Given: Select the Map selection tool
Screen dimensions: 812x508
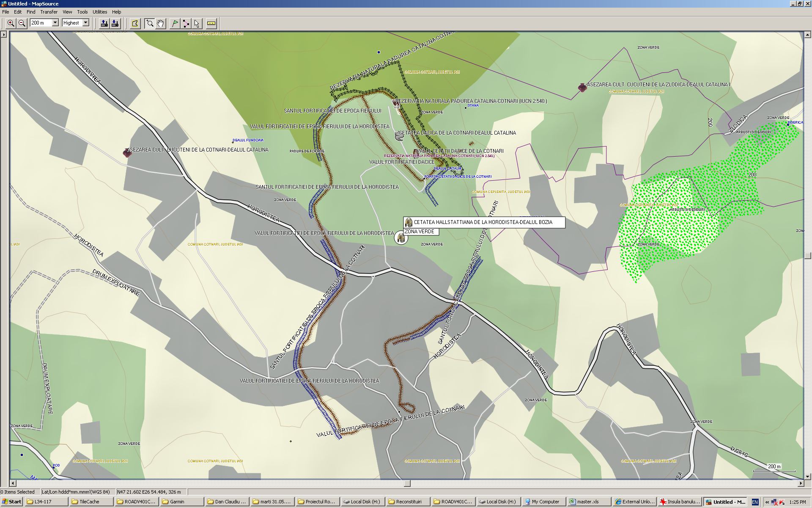Looking at the screenshot, I should point(135,23).
